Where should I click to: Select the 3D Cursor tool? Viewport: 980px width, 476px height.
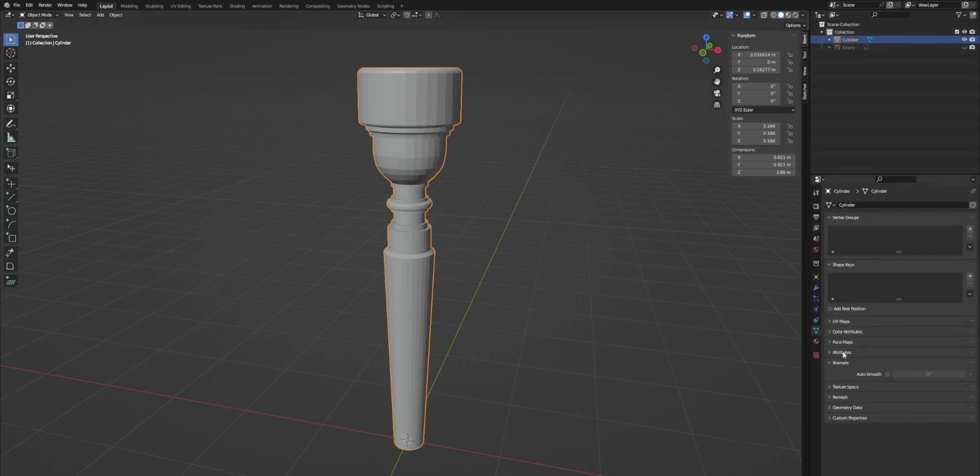coord(10,53)
